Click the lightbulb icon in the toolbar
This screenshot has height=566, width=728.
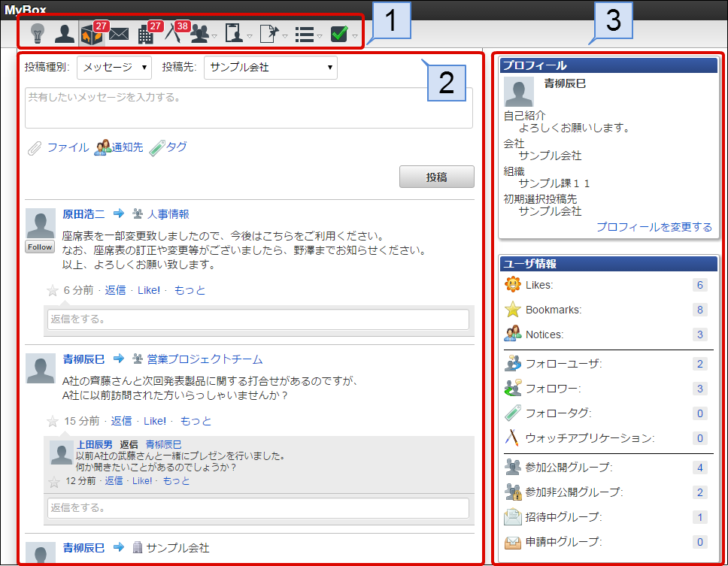point(38,34)
